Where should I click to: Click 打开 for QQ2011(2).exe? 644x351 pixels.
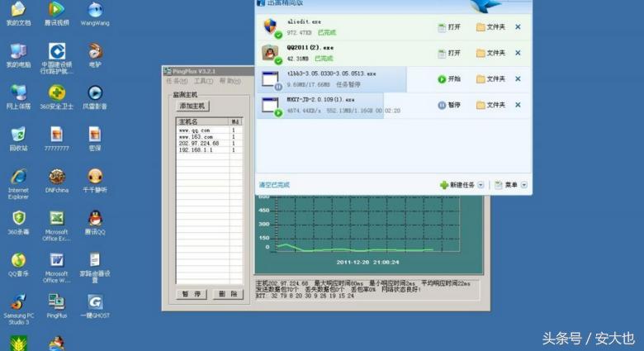449,53
